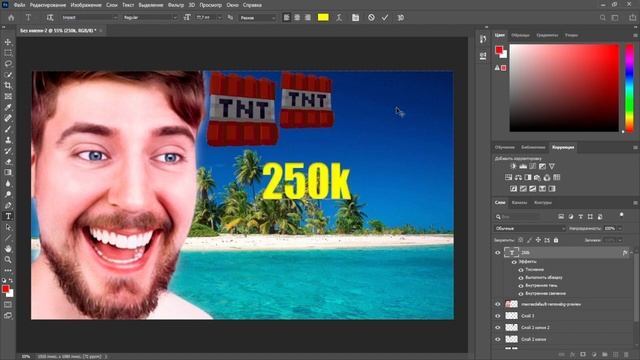Image resolution: width=640 pixels, height=360 pixels.
Task: Toggle visibility of Выполнить обводку effect
Action: [521, 278]
